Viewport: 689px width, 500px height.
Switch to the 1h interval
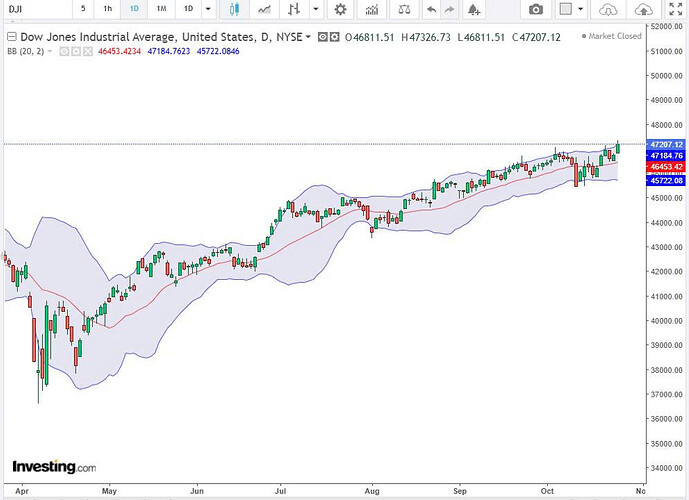[108, 9]
